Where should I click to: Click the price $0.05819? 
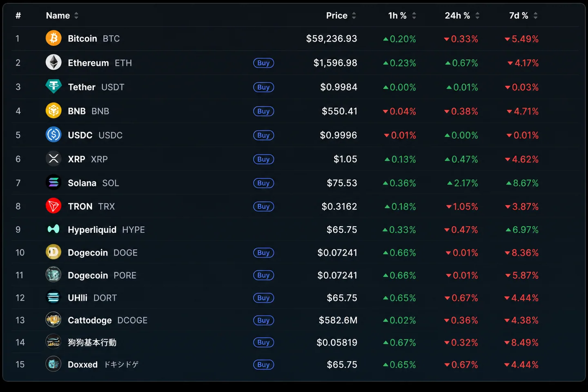337,342
